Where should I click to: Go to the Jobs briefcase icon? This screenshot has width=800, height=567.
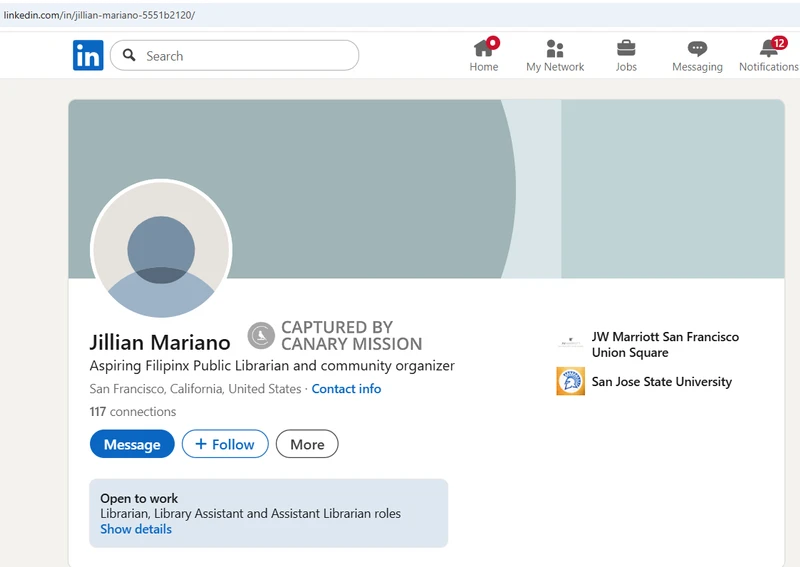[626, 48]
